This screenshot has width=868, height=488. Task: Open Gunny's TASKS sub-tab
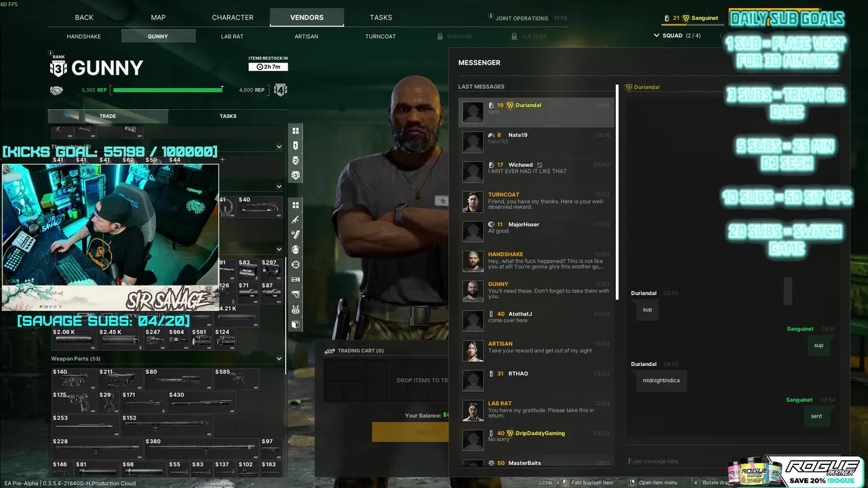coord(228,116)
